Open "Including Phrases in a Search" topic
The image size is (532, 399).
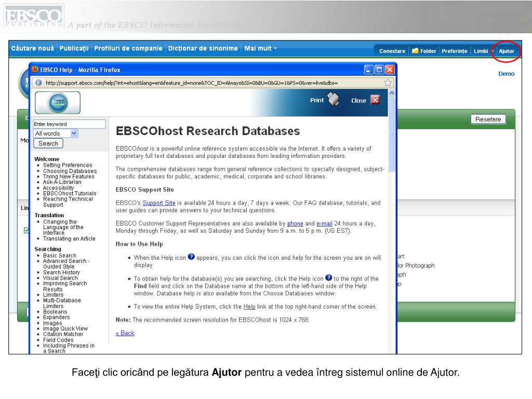click(x=69, y=349)
